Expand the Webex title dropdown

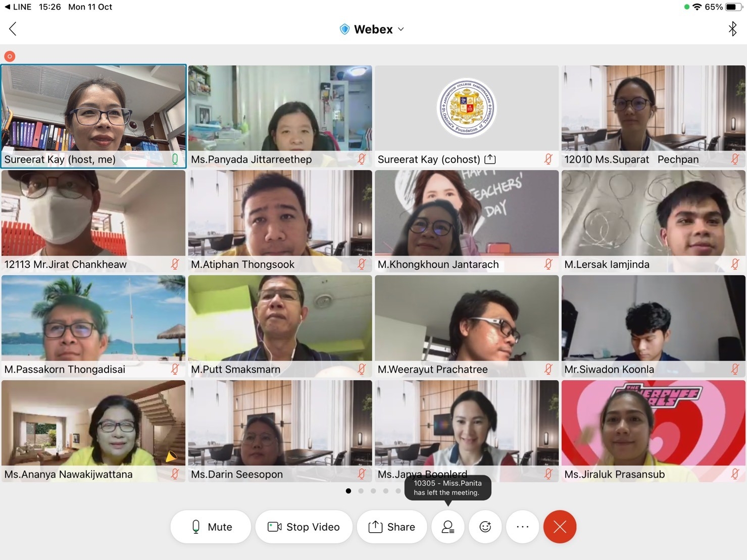click(x=401, y=29)
